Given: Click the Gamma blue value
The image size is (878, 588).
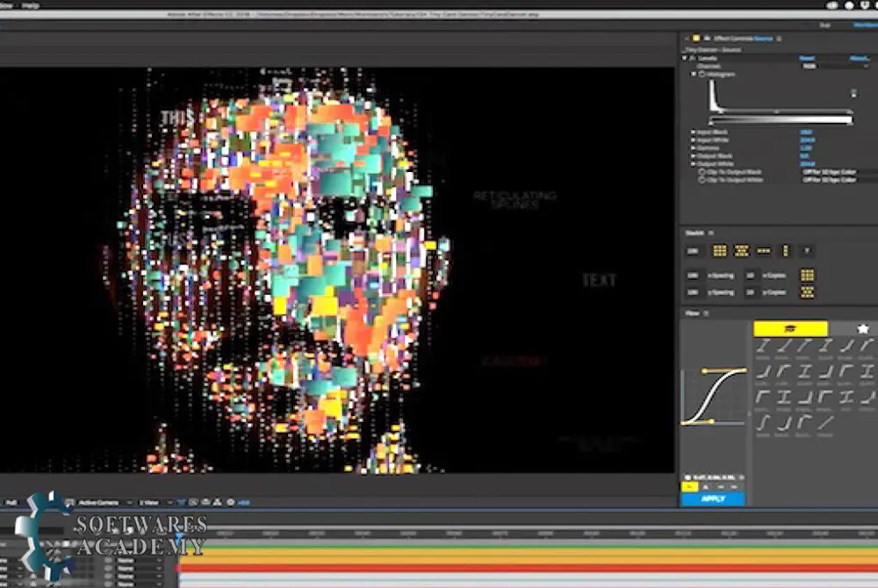Looking at the screenshot, I should pyautogui.click(x=806, y=148).
